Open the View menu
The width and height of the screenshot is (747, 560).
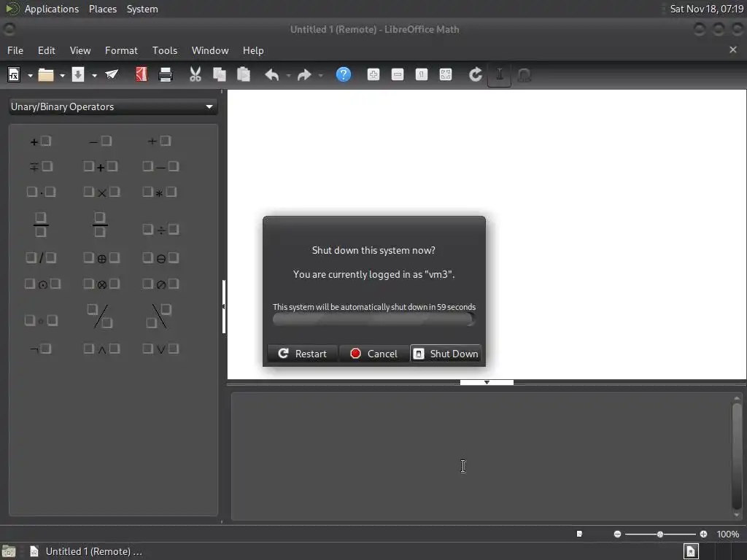(x=80, y=50)
